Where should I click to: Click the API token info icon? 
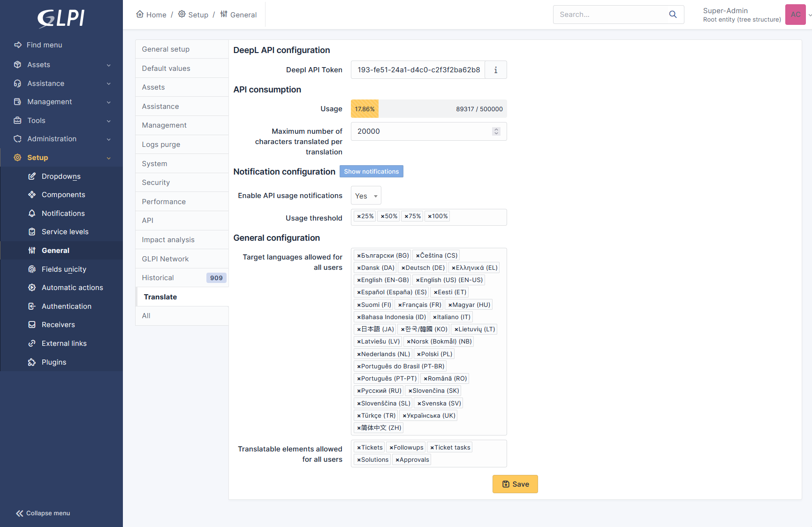click(496, 70)
